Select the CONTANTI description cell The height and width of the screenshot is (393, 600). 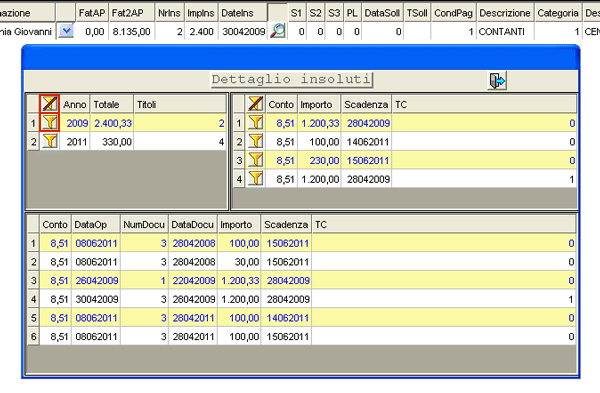[505, 31]
